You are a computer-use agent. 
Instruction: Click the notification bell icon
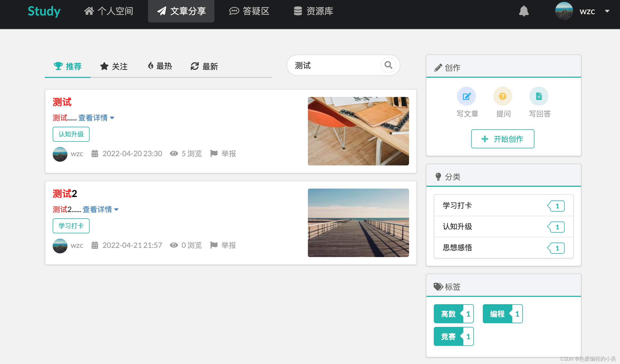point(524,11)
